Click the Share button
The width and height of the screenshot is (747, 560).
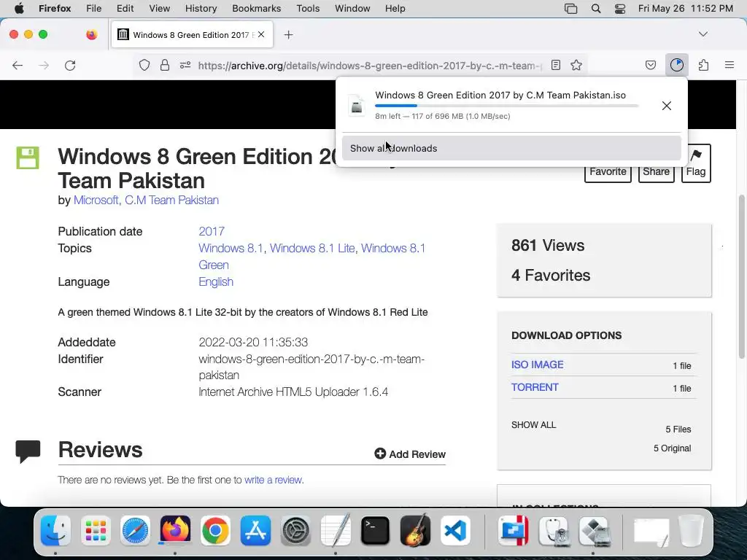click(x=656, y=171)
